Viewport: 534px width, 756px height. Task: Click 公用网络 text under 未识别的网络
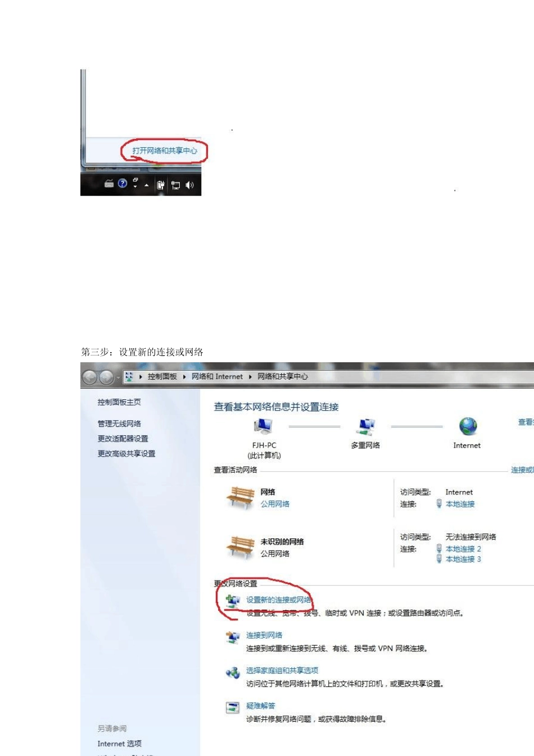[275, 554]
